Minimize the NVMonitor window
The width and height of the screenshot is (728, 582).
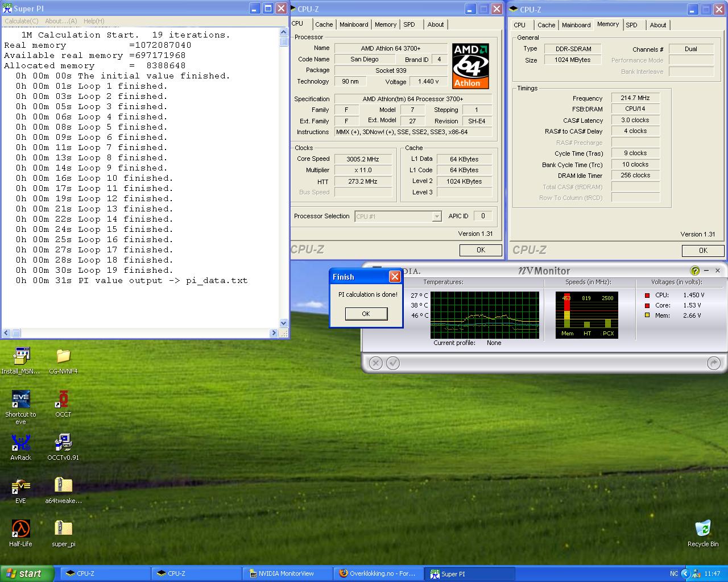click(706, 271)
